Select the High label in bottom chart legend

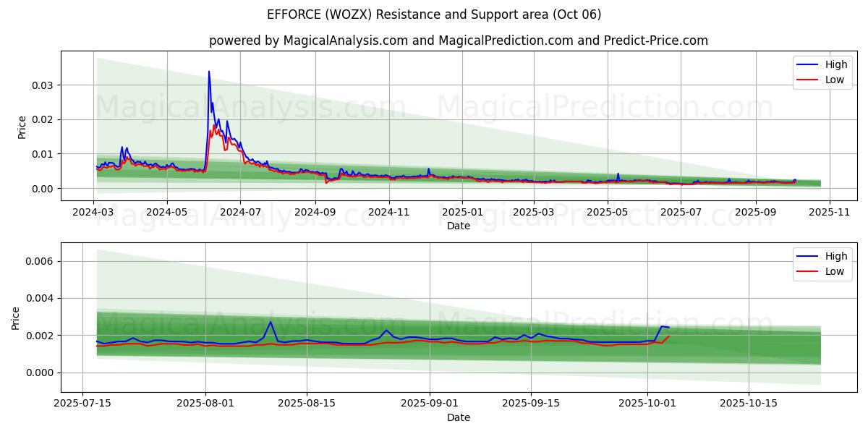(x=836, y=257)
